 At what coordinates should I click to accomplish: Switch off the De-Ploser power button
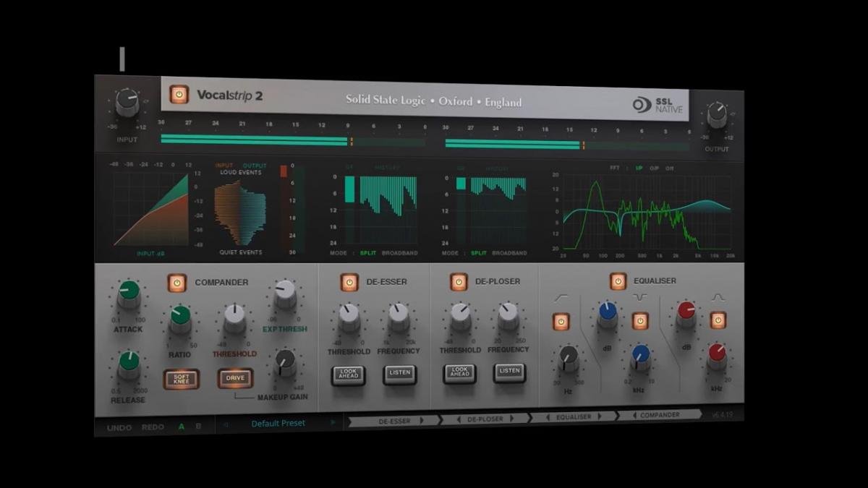pyautogui.click(x=459, y=281)
